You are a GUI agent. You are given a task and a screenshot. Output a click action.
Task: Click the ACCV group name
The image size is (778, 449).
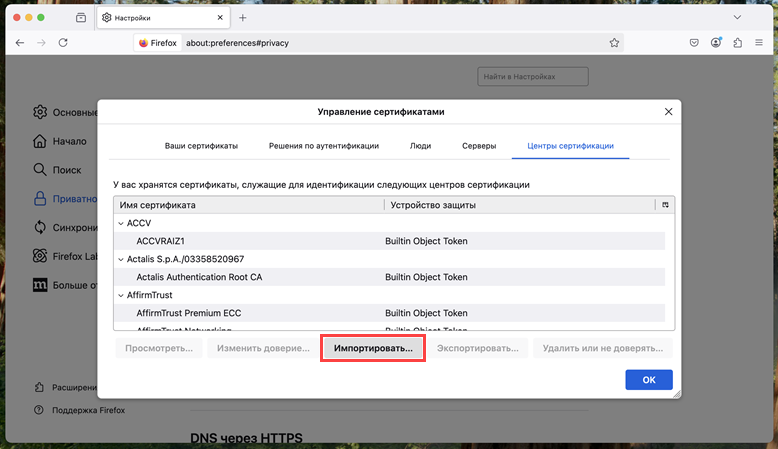click(x=139, y=223)
